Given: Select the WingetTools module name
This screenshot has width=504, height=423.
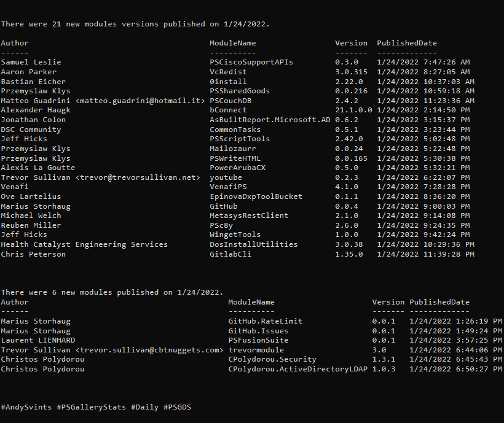Looking at the screenshot, I should tap(235, 235).
